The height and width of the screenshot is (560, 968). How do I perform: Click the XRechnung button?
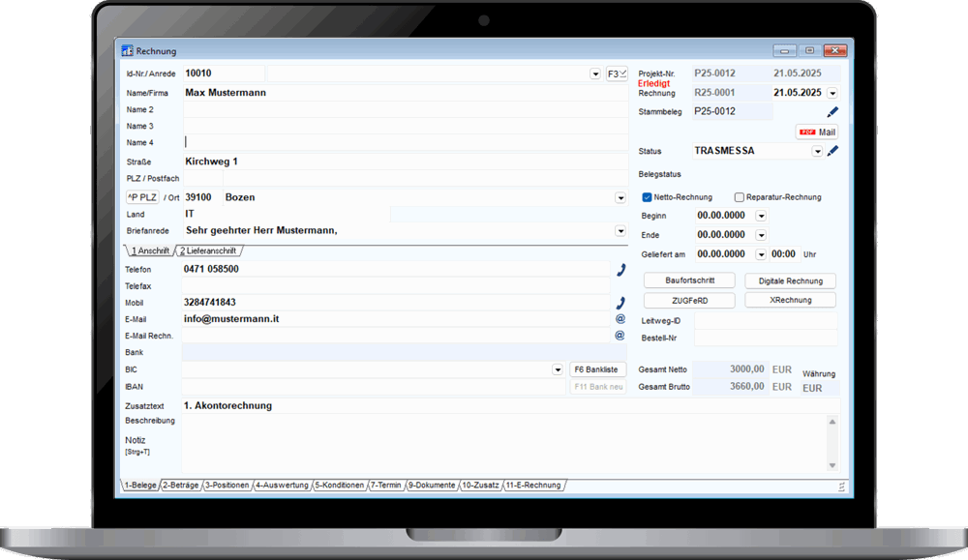[790, 301]
